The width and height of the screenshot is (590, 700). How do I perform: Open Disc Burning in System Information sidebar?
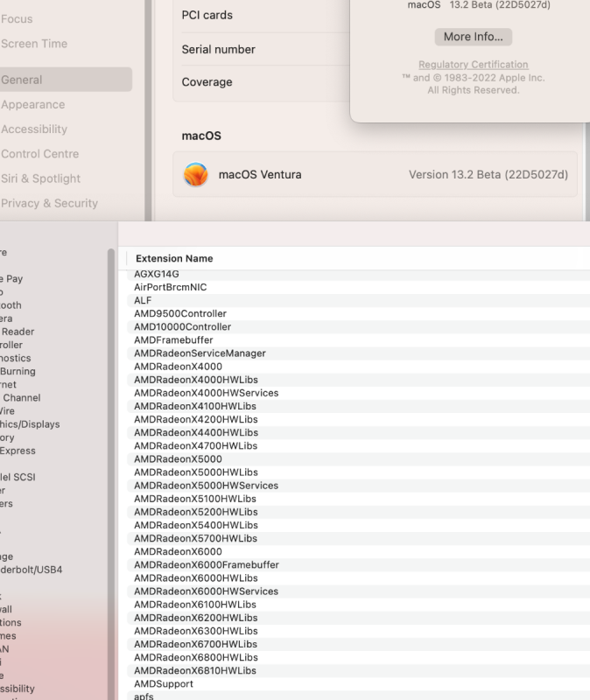pyautogui.click(x=18, y=371)
